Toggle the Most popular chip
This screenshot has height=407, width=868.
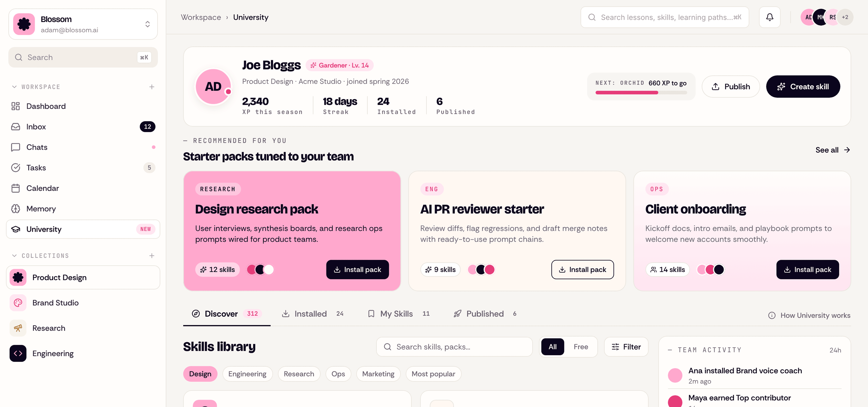point(433,374)
